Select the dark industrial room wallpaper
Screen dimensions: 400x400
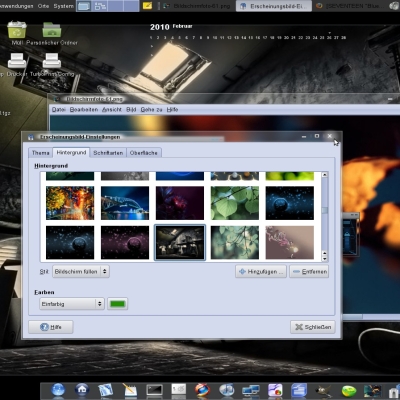(180, 243)
